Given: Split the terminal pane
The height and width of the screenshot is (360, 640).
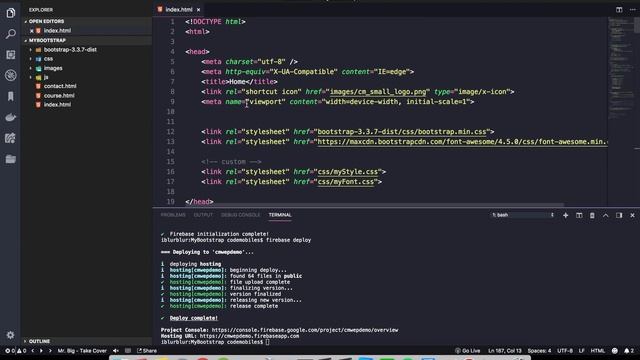Looking at the screenshot, I should 579,215.
